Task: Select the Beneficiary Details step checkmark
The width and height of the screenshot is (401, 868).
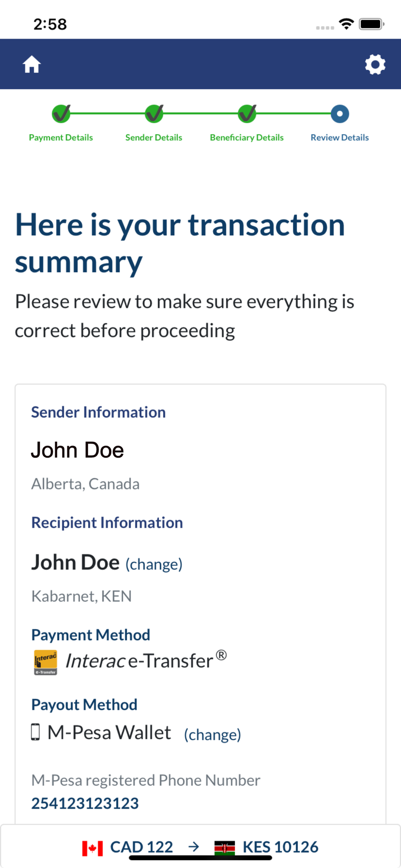Action: click(x=247, y=114)
